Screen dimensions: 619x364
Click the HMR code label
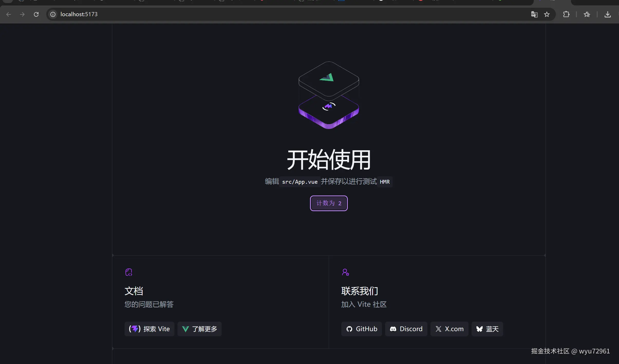385,182
